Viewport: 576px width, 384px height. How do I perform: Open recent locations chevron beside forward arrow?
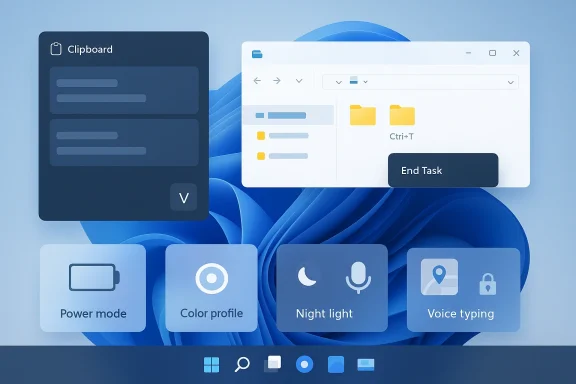pyautogui.click(x=299, y=81)
